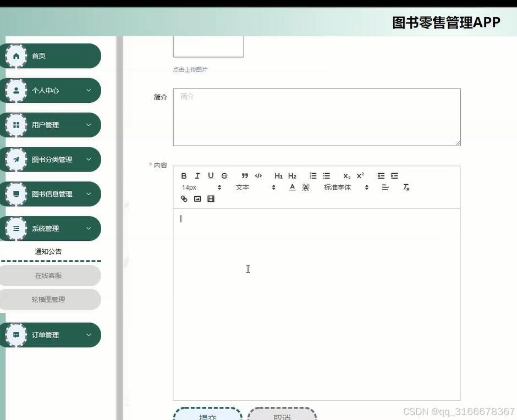Select the 通知公告 submenu item
The width and height of the screenshot is (517, 420).
(48, 252)
